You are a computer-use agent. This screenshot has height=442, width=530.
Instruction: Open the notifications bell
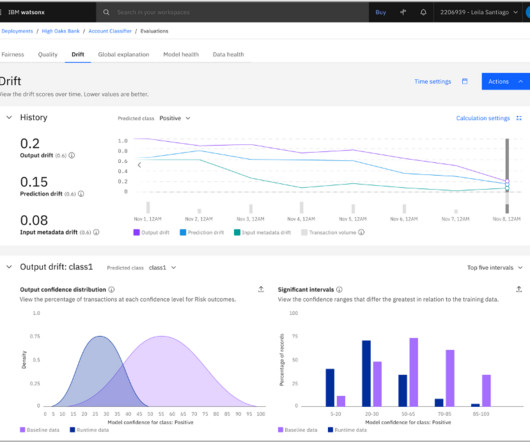[x=423, y=12]
